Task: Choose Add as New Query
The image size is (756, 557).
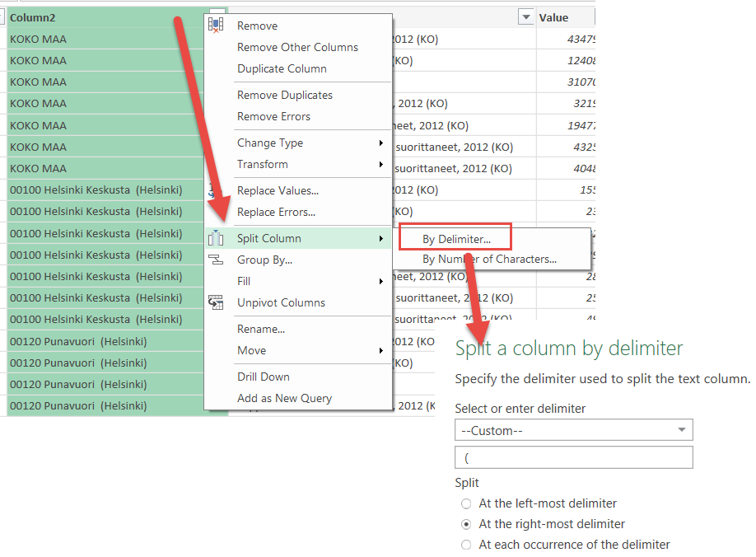Action: pos(284,399)
